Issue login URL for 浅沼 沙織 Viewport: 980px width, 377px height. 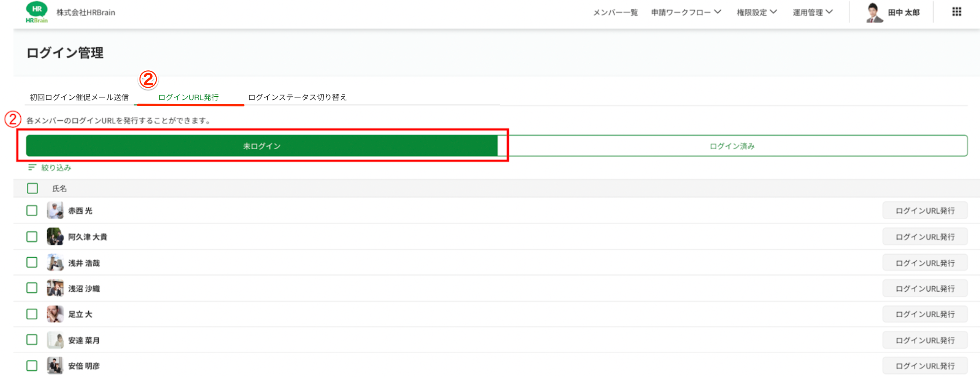click(x=925, y=288)
